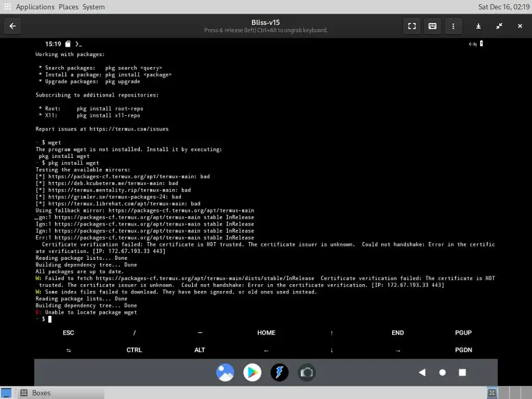The height and width of the screenshot is (399, 532).
Task: Tap the Android recents square button
Action: coord(462,373)
